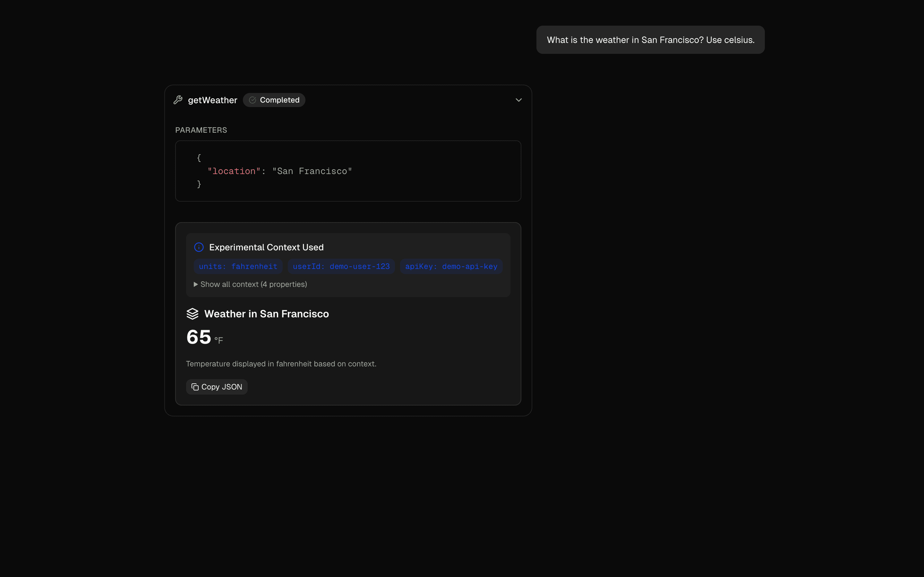This screenshot has width=924, height=577.
Task: Click the disclosure triangle before Show all context
Action: click(x=195, y=284)
